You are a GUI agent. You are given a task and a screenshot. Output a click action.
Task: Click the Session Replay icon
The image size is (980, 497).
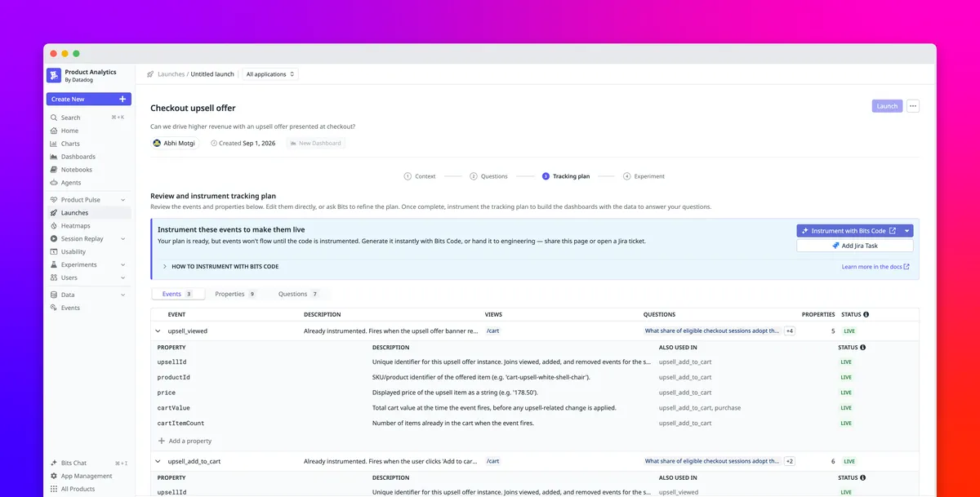[54, 239]
